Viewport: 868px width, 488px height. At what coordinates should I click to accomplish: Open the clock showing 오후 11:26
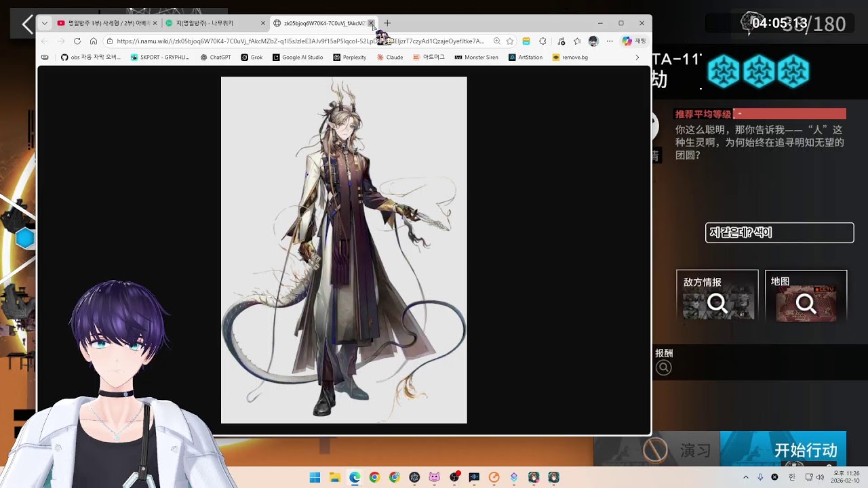(x=846, y=477)
